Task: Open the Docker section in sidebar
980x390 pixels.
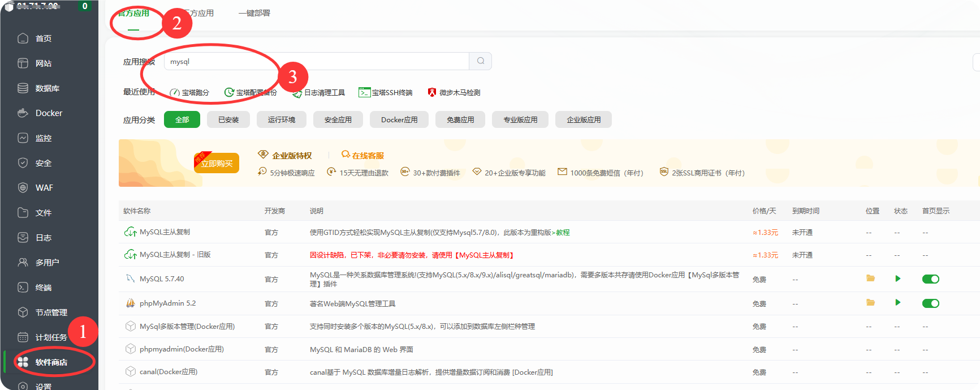Action: click(x=49, y=113)
